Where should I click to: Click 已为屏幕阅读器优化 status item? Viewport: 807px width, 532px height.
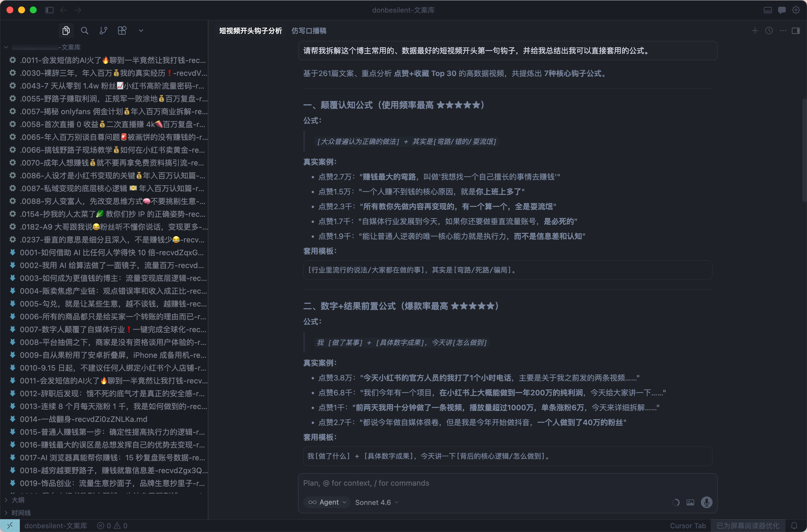pos(748,526)
